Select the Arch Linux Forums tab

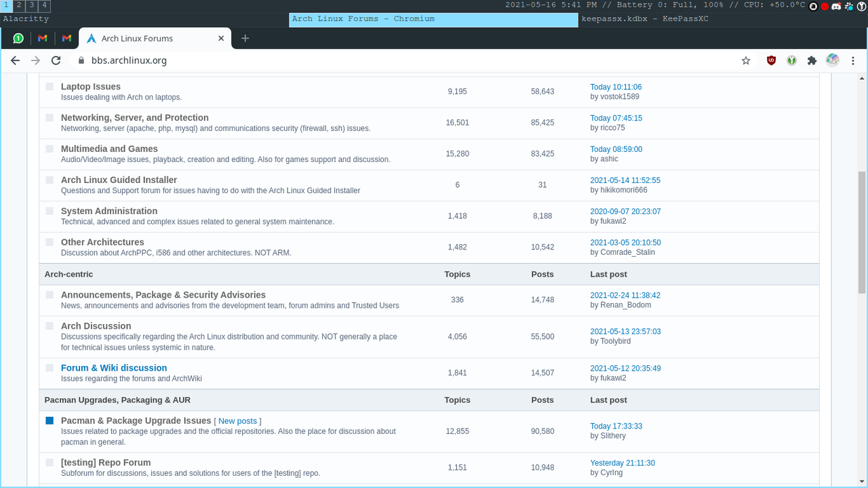155,39
